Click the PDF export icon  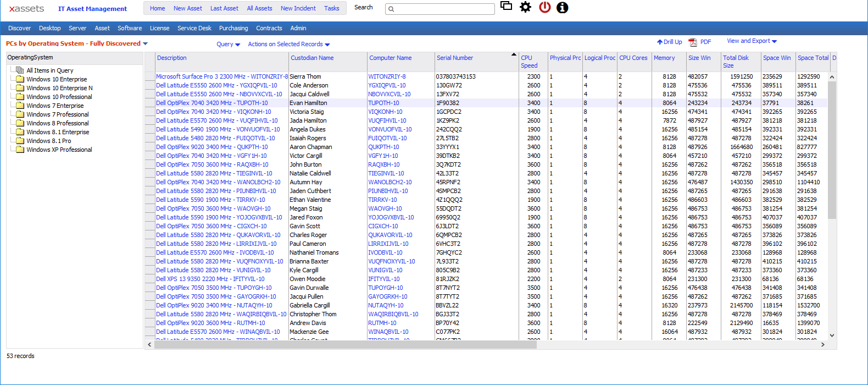tap(693, 42)
